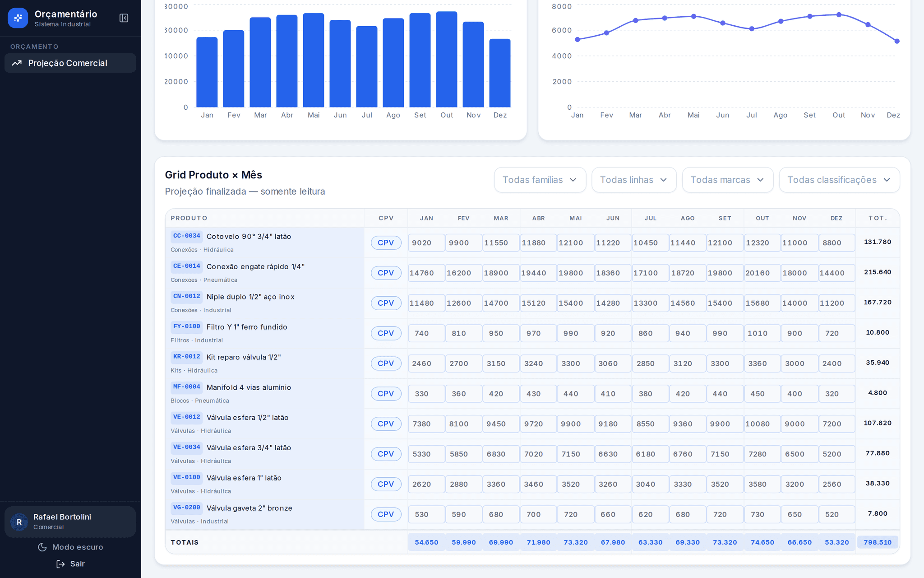Click the VG-0200 product code tag
924x578 pixels.
[x=186, y=508]
